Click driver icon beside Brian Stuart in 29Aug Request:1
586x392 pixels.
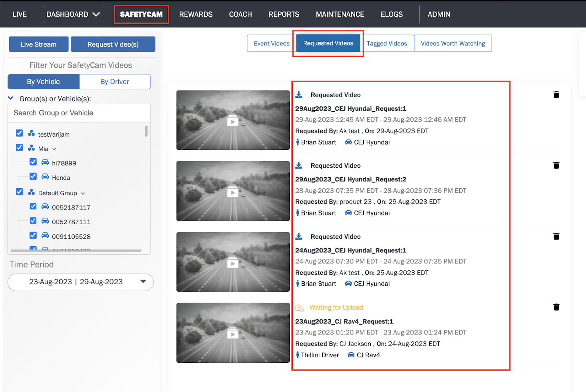click(298, 142)
